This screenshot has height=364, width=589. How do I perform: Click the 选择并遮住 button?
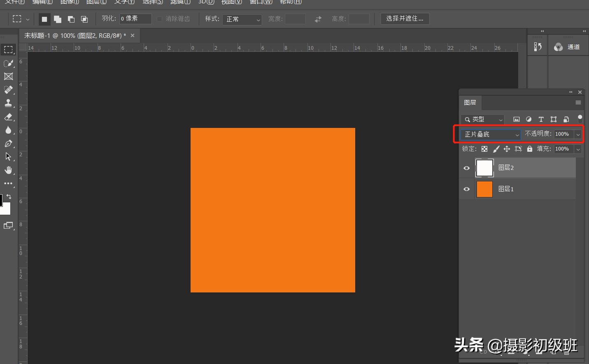(405, 19)
